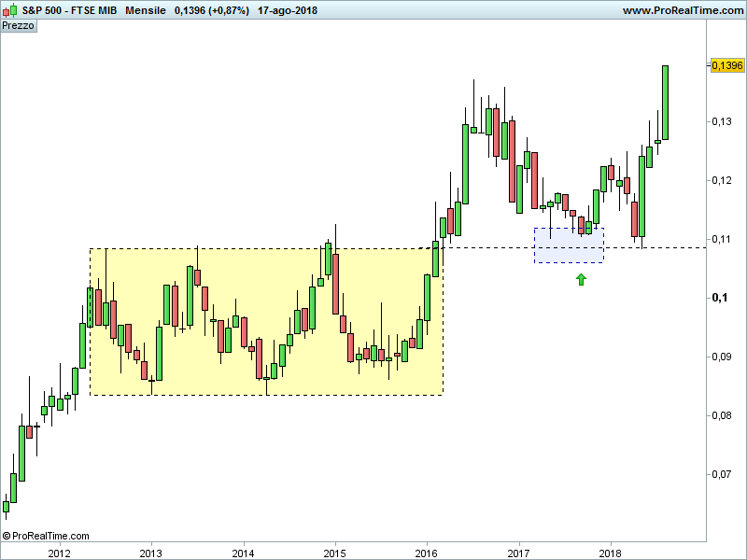This screenshot has width=747, height=560.
Task: Click the 0,08 price axis label
Action: 722,415
